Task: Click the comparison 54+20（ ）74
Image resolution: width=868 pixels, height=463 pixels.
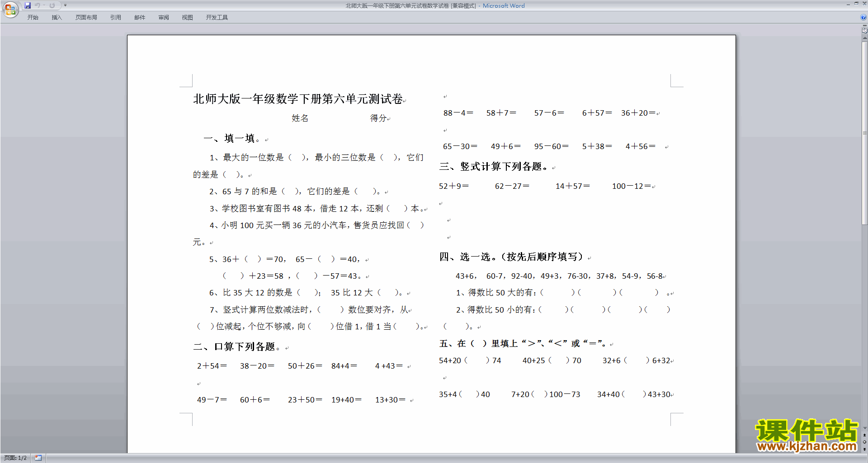Action: pyautogui.click(x=470, y=360)
